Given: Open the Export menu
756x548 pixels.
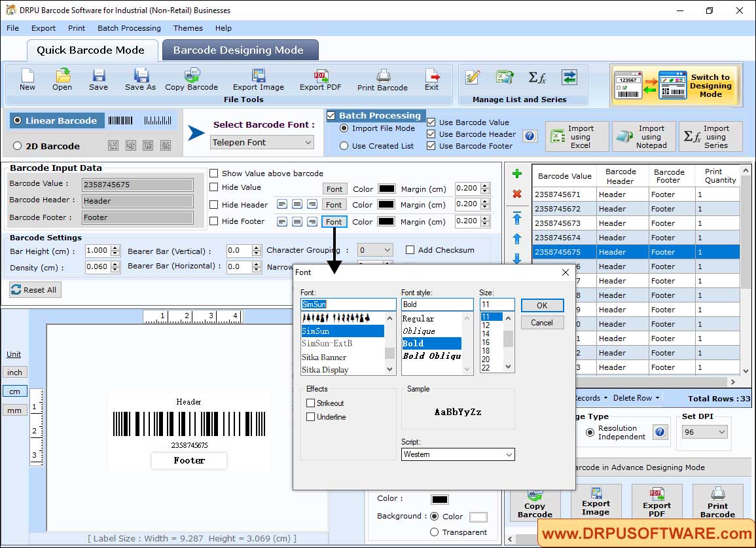Looking at the screenshot, I should click(43, 28).
